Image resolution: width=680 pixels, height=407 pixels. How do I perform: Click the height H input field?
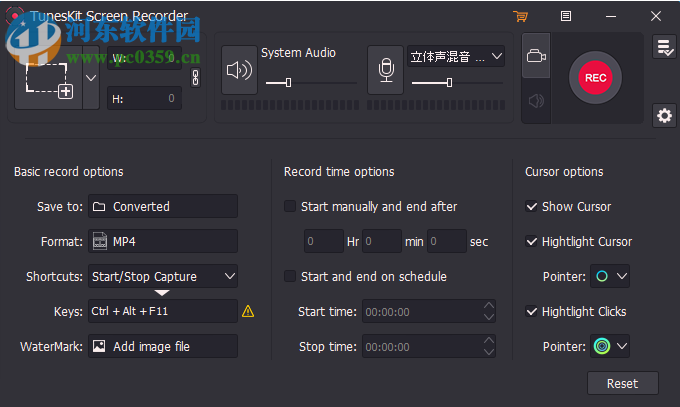point(144,98)
